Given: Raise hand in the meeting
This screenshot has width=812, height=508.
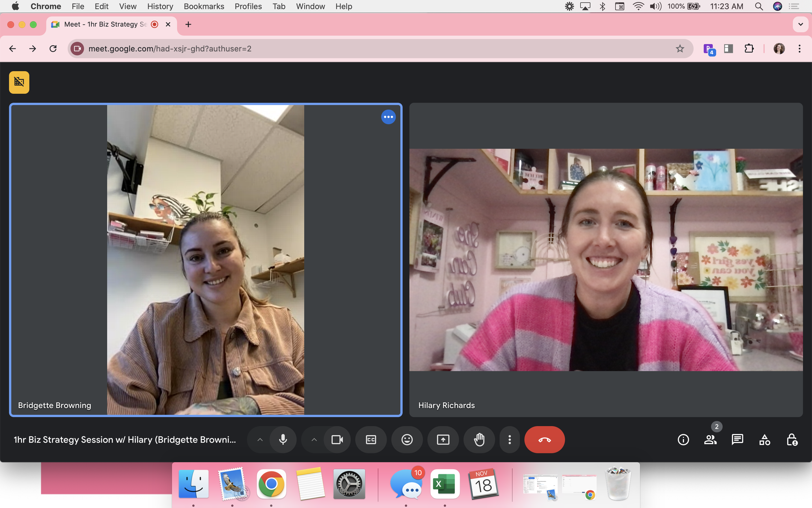Looking at the screenshot, I should pyautogui.click(x=479, y=439).
